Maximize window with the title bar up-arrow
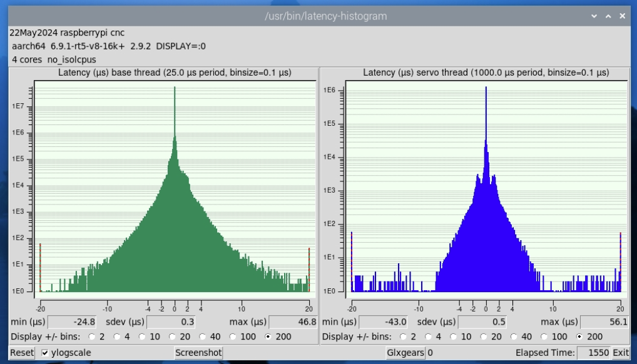This screenshot has width=637, height=364. pyautogui.click(x=608, y=16)
